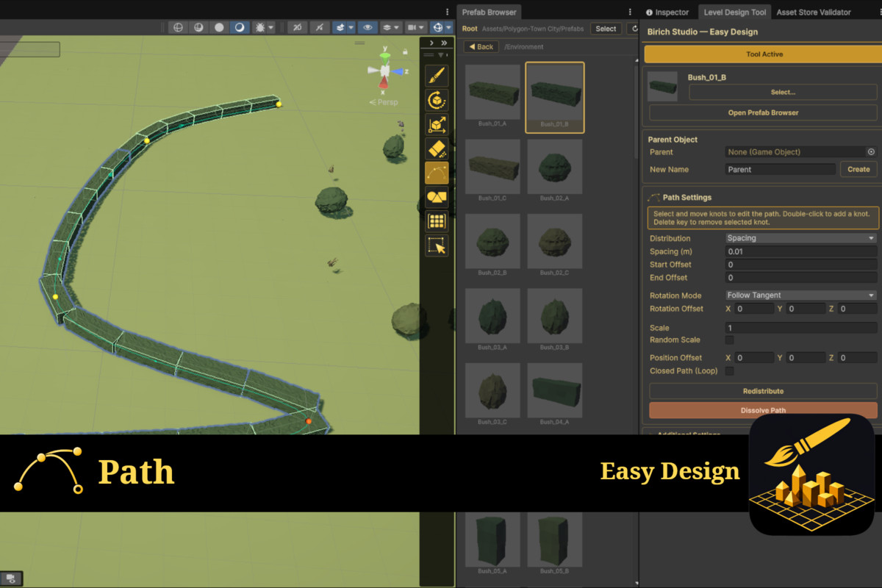Click the Redistribute button
The image size is (882, 588).
click(x=763, y=391)
